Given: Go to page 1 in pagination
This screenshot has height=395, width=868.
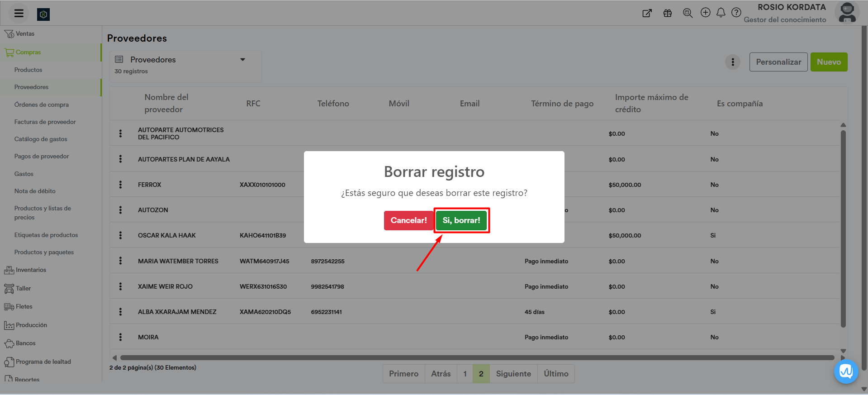Looking at the screenshot, I should (465, 374).
